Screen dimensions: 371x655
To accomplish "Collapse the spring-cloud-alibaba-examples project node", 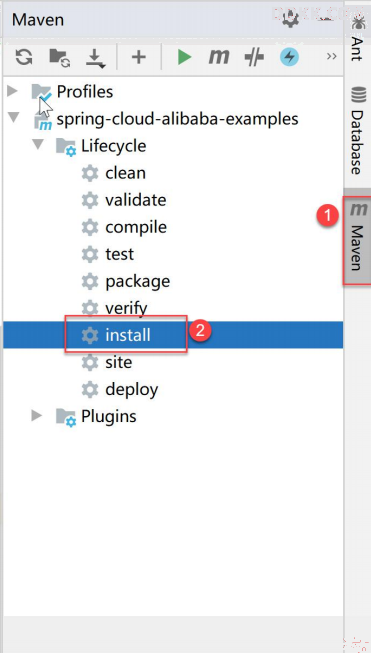I will (x=14, y=117).
